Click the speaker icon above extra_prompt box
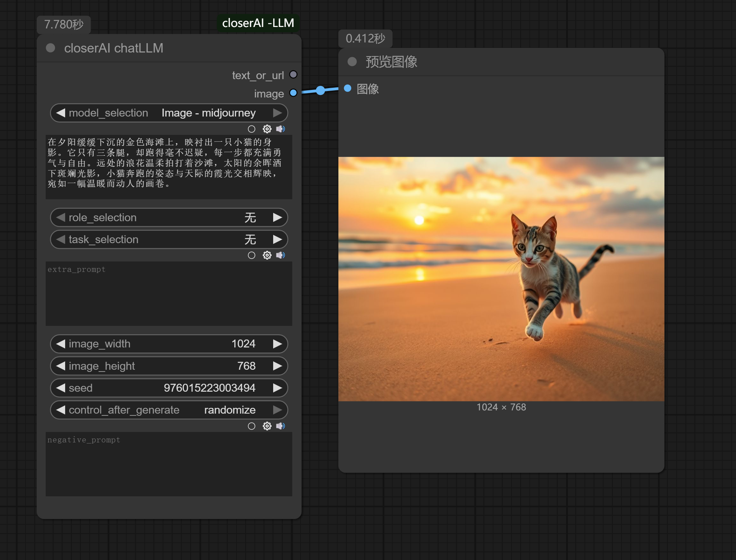The width and height of the screenshot is (736, 560). tap(281, 255)
